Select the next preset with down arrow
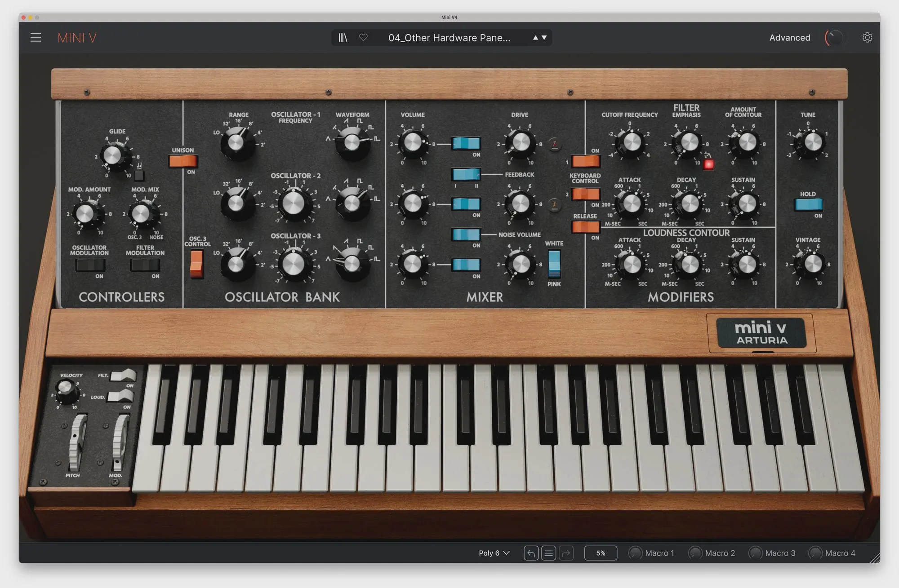This screenshot has width=899, height=588. click(x=544, y=38)
